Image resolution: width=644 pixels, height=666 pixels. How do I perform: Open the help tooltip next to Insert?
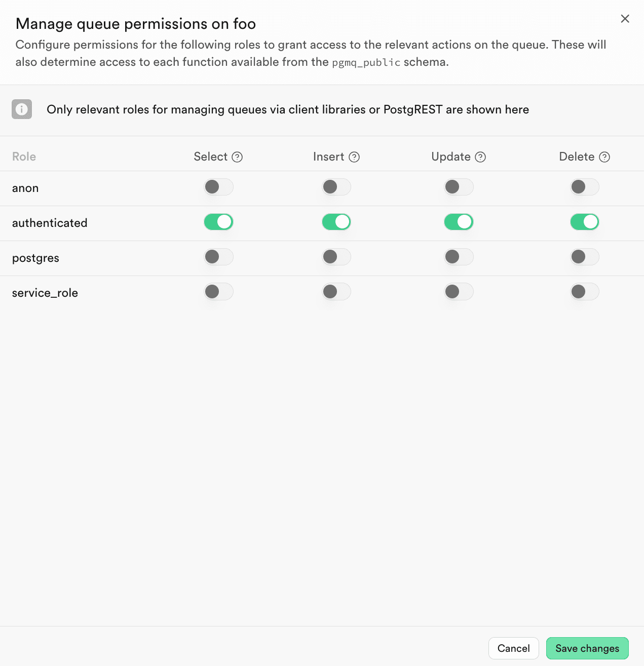point(355,157)
